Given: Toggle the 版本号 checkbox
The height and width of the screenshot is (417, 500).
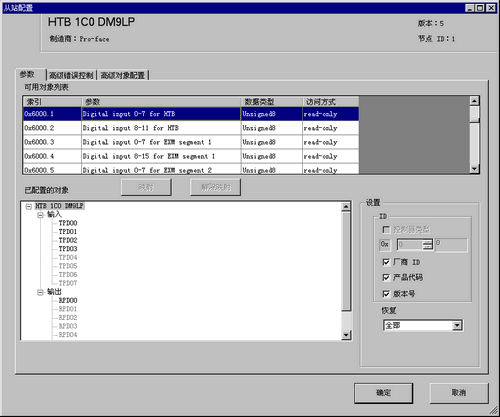Looking at the screenshot, I should 386,294.
